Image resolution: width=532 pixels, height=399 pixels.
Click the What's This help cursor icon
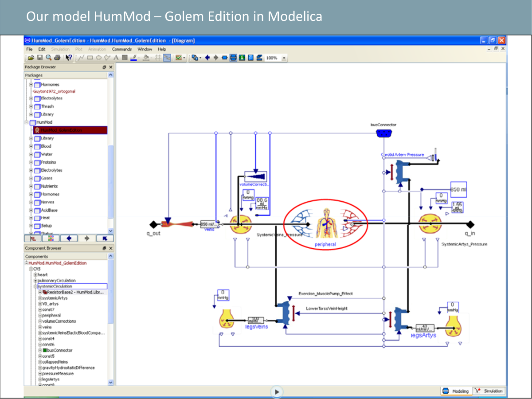[x=69, y=58]
